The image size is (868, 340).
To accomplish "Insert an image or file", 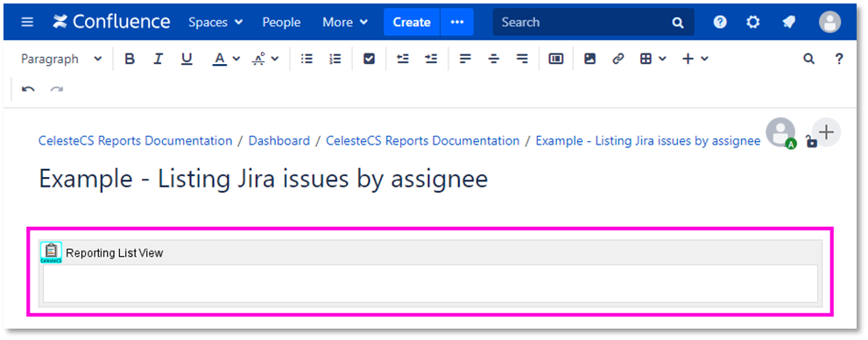I will (590, 59).
